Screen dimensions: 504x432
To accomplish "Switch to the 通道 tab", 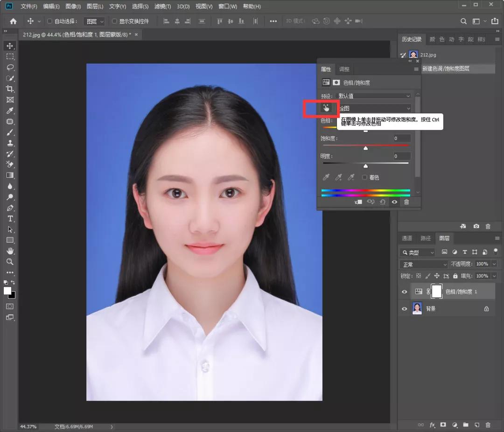I will [x=407, y=238].
